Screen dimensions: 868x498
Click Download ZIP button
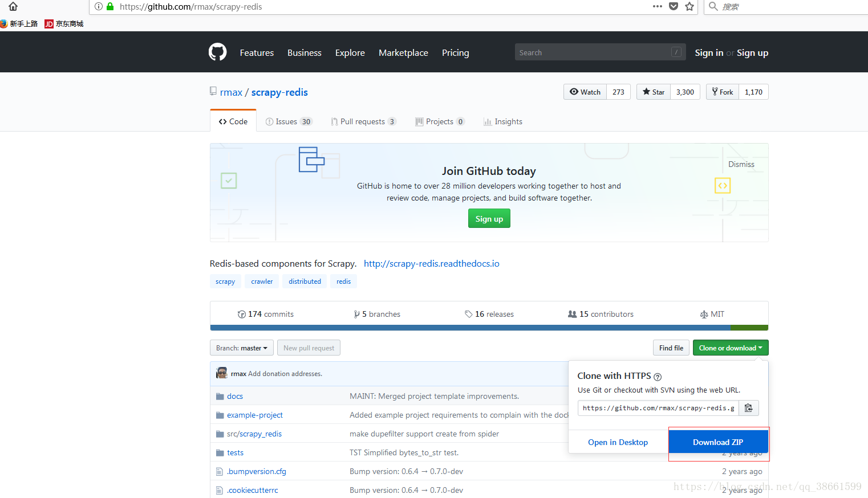pos(719,442)
